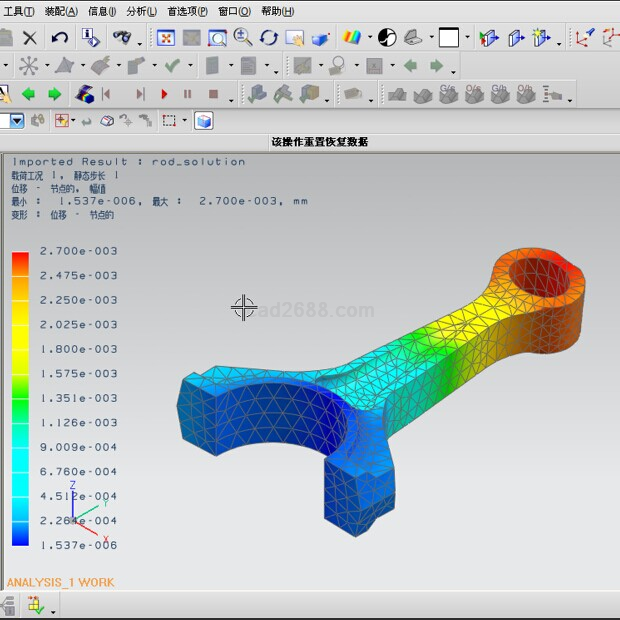Click the green next result arrow
620x620 pixels.
click(55, 94)
